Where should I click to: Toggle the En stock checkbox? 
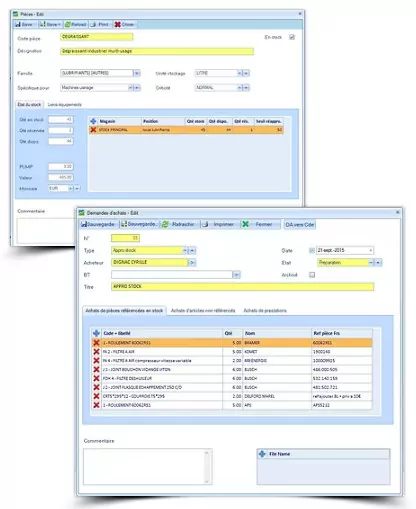pos(292,37)
